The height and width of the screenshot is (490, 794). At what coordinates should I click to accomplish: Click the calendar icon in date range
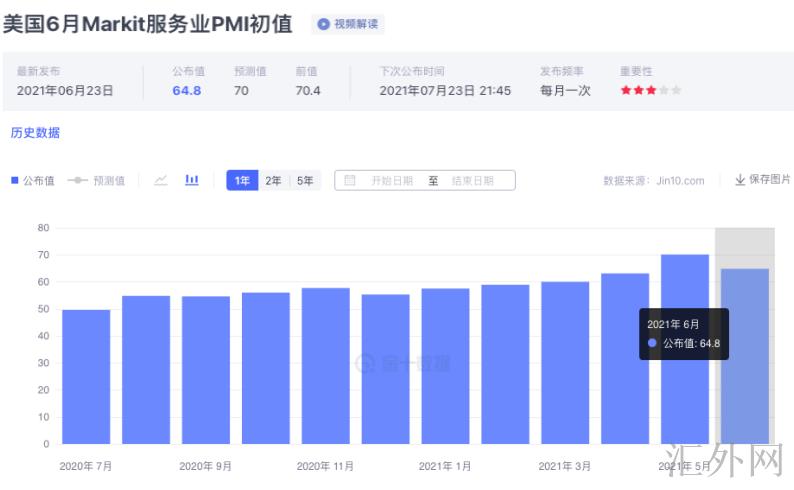(350, 181)
